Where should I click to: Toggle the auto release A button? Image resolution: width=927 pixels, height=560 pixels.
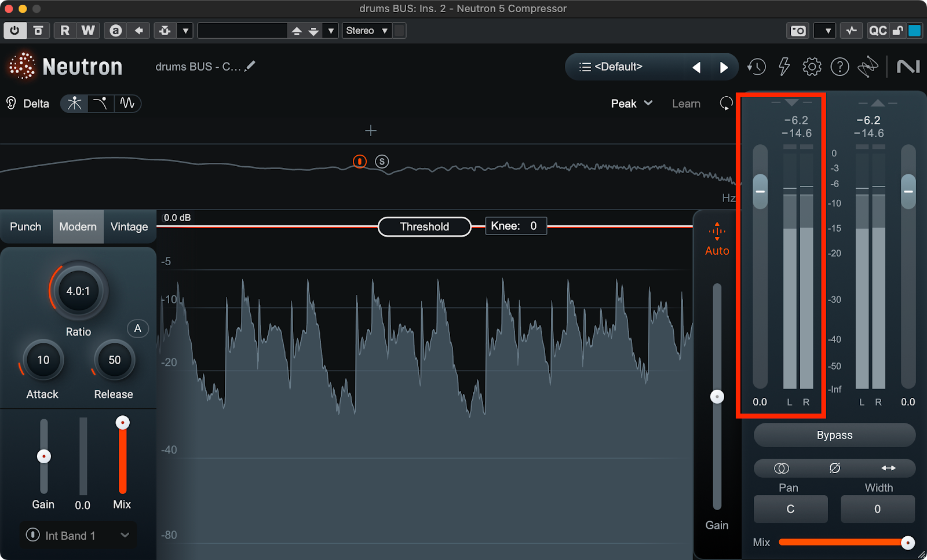(138, 328)
